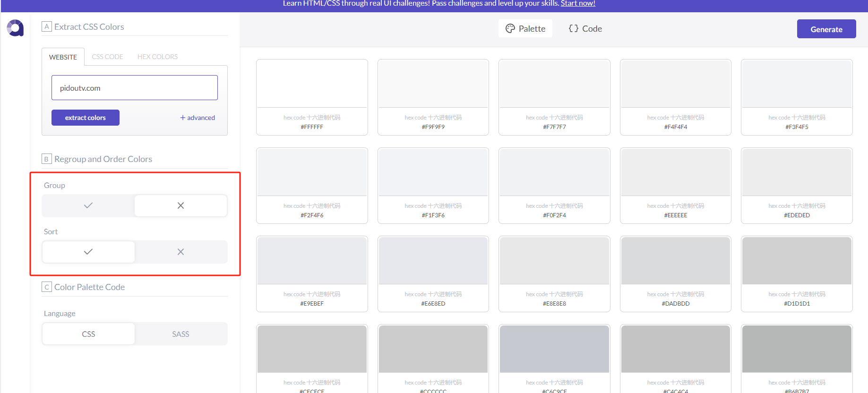Image resolution: width=868 pixels, height=393 pixels.
Task: Pick the #D1D1D1 color swatch
Action: [x=797, y=261]
